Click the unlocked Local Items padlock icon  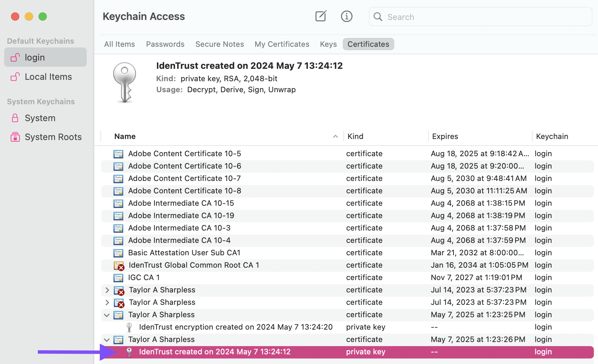[x=15, y=77]
